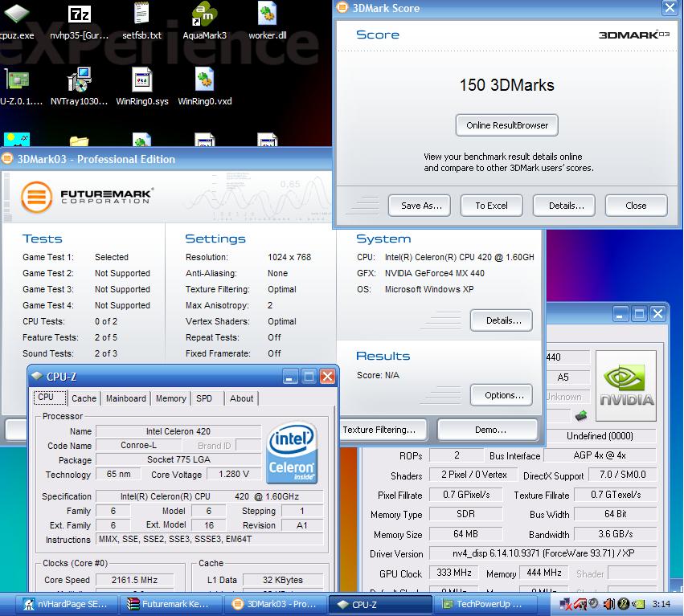Click Close in 3DMark Score dialog
684x616 pixels.
636,206
